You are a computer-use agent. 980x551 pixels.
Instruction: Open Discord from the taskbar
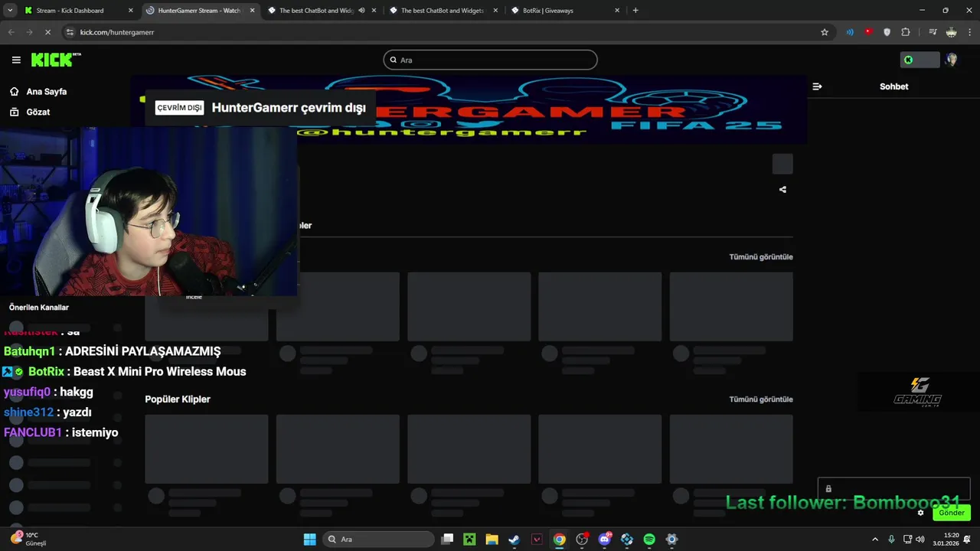pyautogui.click(x=605, y=540)
